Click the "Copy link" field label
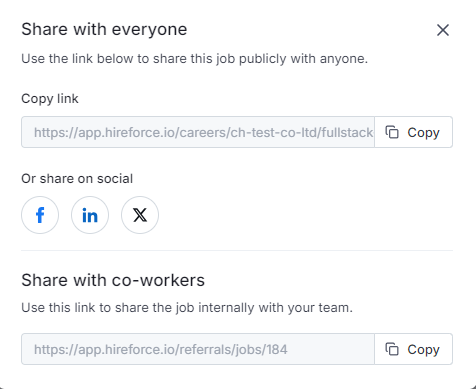This screenshot has height=389, width=476. 50,99
